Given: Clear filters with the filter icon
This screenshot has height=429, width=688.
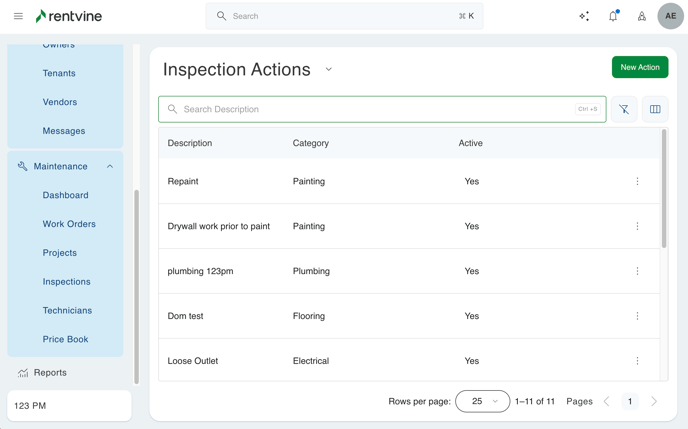Looking at the screenshot, I should click(624, 109).
